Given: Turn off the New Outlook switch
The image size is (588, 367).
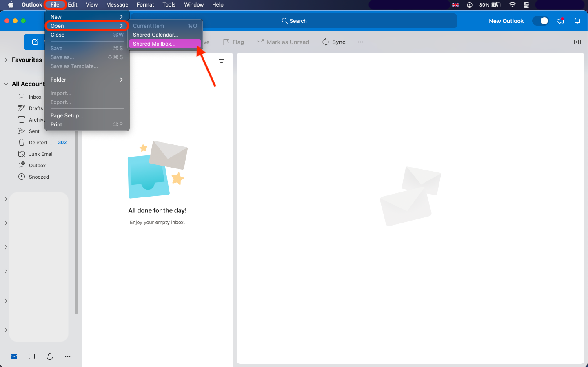Looking at the screenshot, I should [x=541, y=21].
